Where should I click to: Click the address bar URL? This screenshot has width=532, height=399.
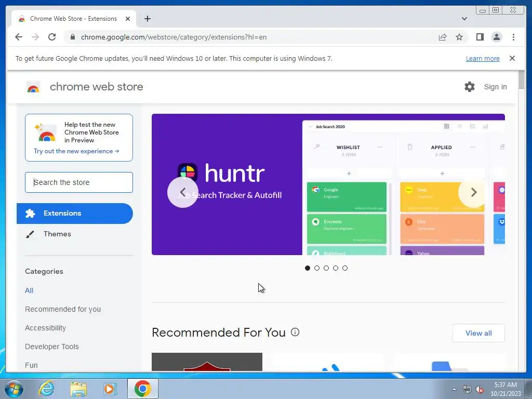(174, 37)
